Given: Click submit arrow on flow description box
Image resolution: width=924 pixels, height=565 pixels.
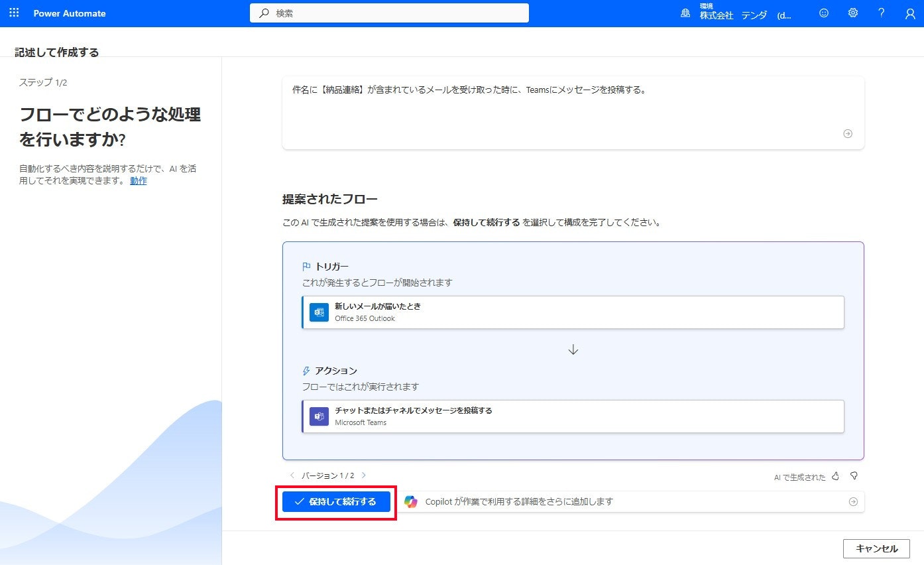Looking at the screenshot, I should (847, 133).
